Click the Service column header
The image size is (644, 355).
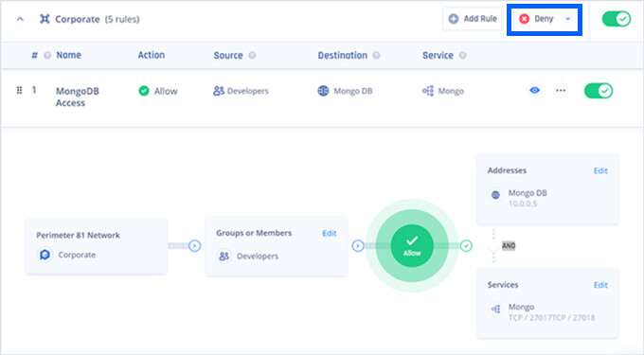pos(438,56)
